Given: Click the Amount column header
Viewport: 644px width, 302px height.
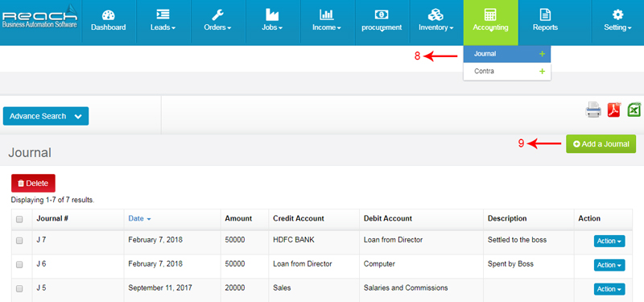Looking at the screenshot, I should [x=238, y=218].
